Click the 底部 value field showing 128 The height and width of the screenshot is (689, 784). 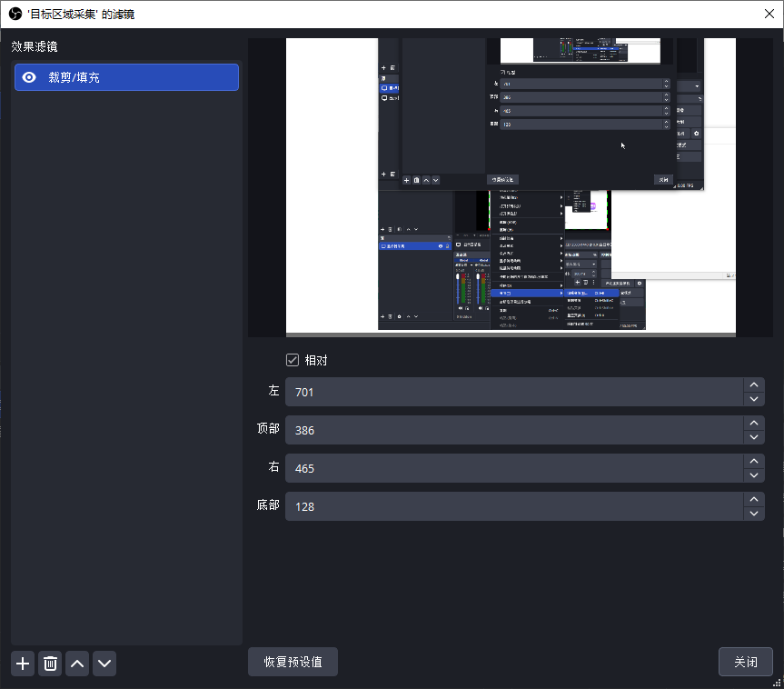pos(514,506)
